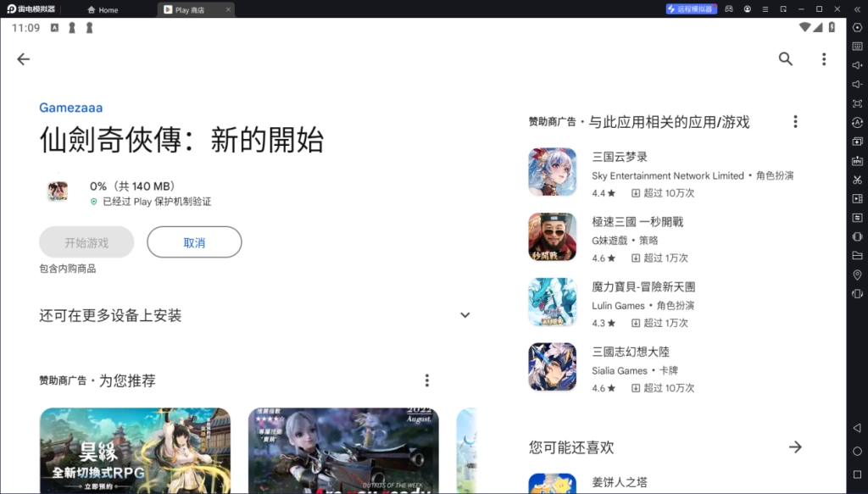This screenshot has width=868, height=494.
Task: Click the title 仙劍奇俠傳：新的開始
Action: pyautogui.click(x=181, y=140)
